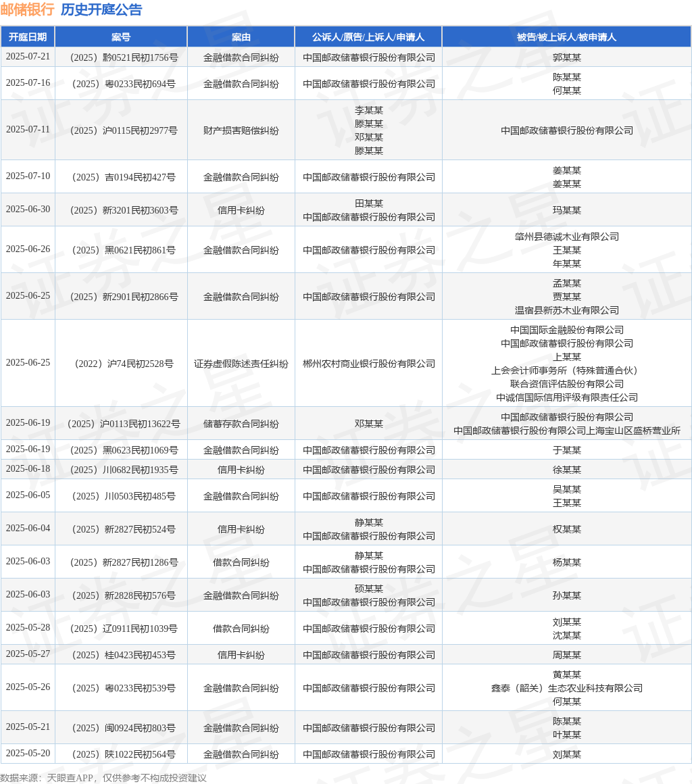Click the 财产损害赔偿纠纷 case cause
This screenshot has width=692, height=784.
241,130
